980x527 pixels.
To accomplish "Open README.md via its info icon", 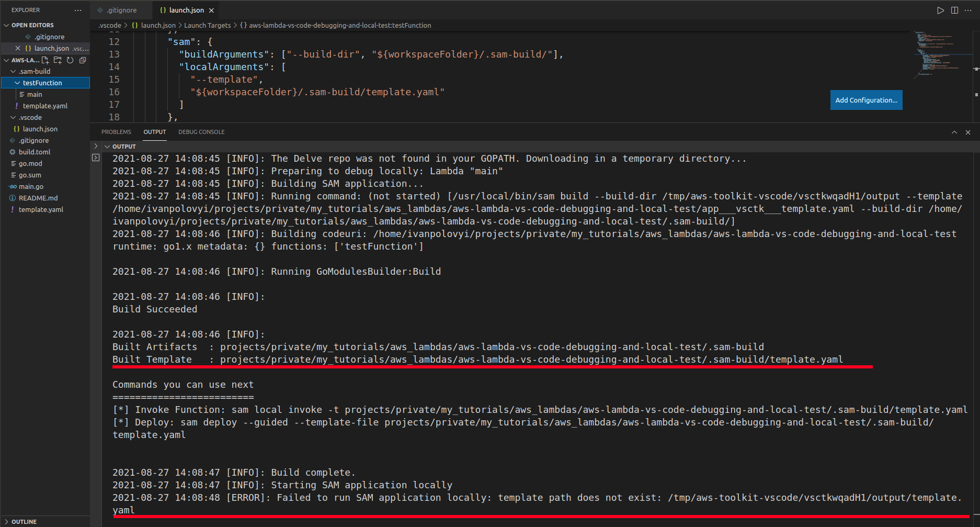I will point(13,198).
